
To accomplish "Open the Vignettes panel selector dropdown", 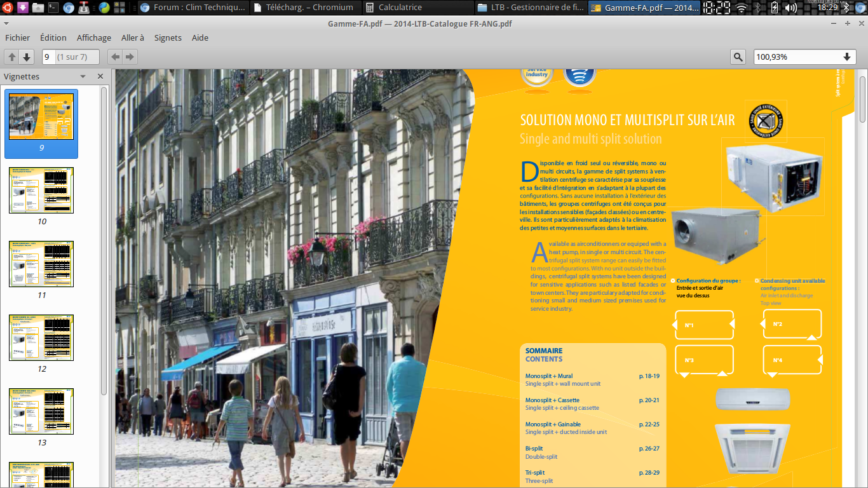I will pyautogui.click(x=83, y=76).
